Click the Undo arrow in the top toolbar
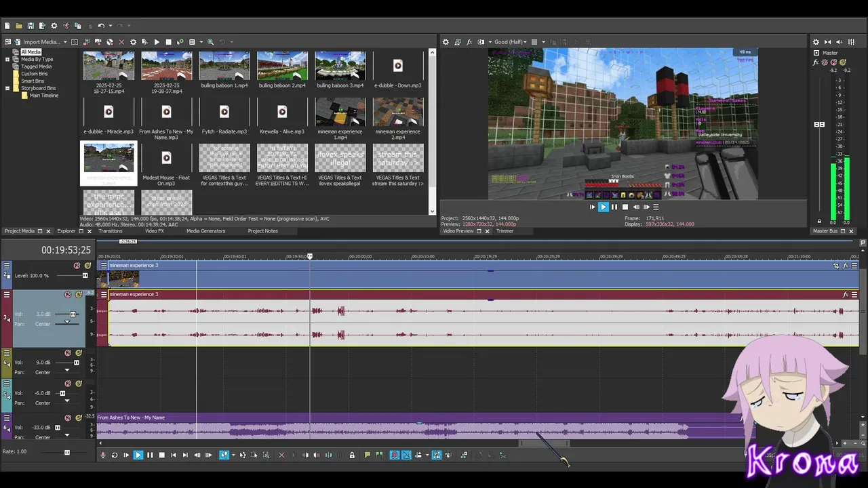 coord(101,26)
